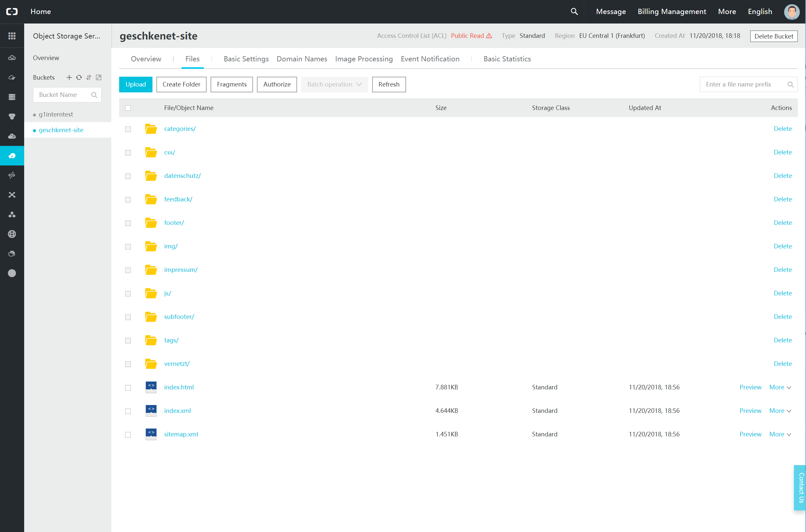This screenshot has width=806, height=532.
Task: Click the Create Folder button
Action: tap(181, 85)
